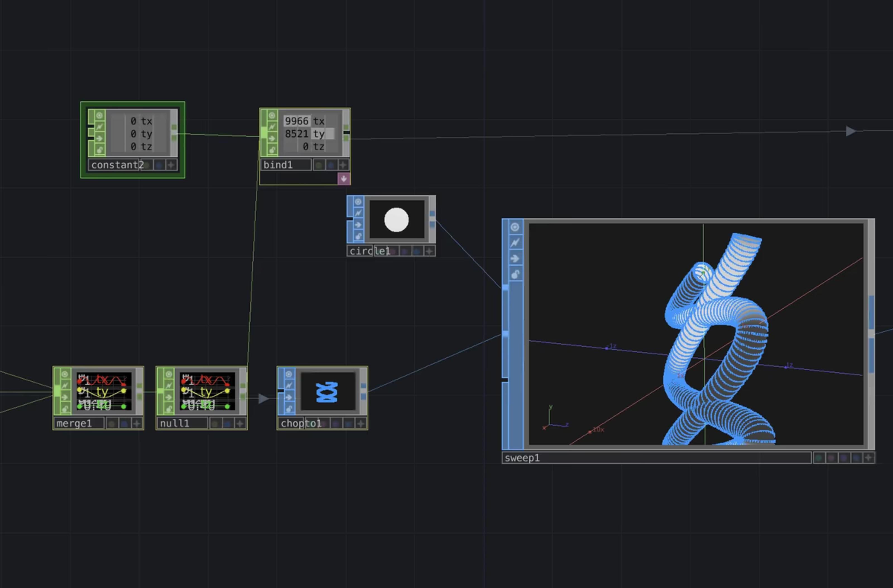Toggle Viewer Active flag on chopto1

289,374
